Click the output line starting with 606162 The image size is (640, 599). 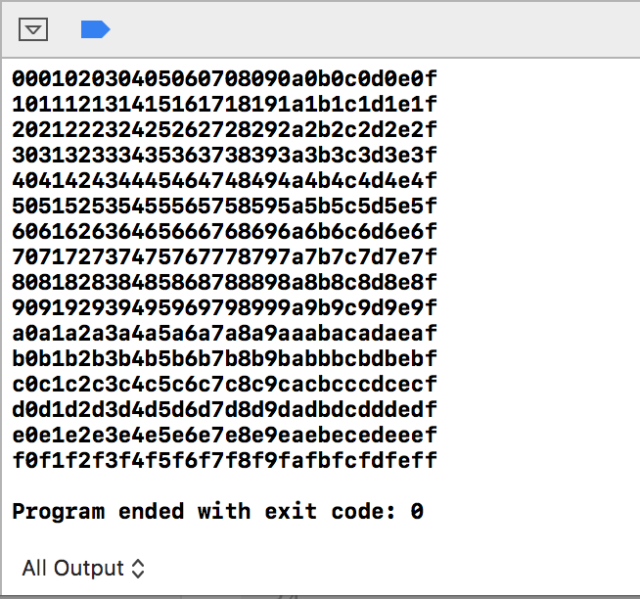pyautogui.click(x=224, y=231)
